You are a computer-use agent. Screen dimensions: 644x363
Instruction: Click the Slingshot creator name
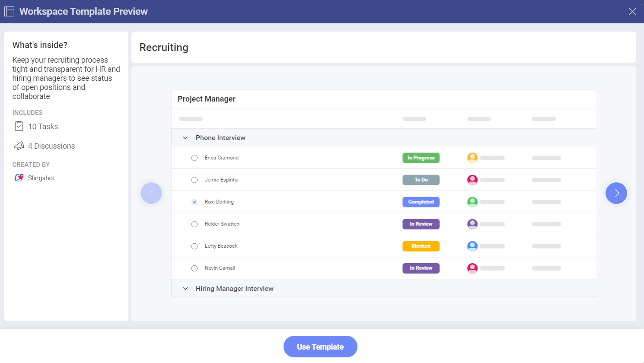click(41, 178)
